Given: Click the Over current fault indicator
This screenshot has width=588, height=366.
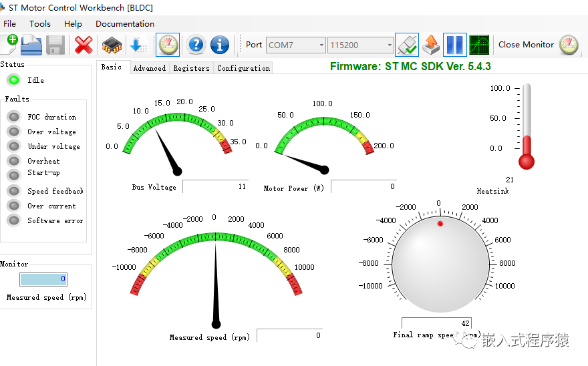Looking at the screenshot, I should pyautogui.click(x=14, y=206).
